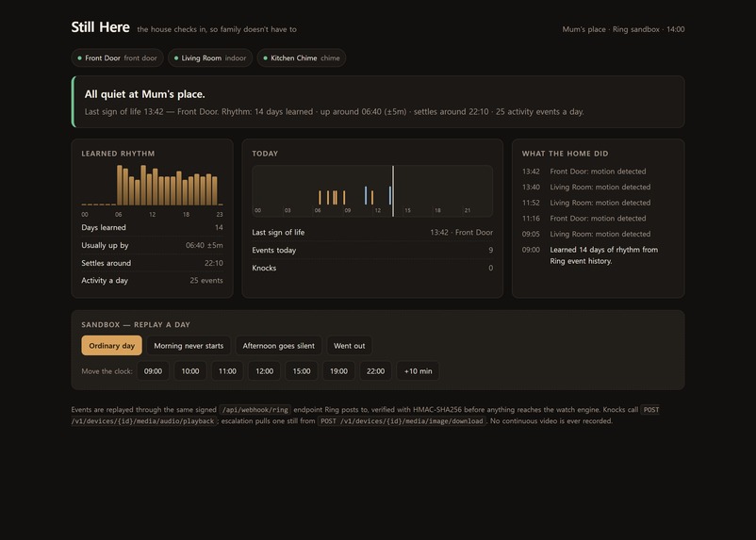Click the green status dot on Kitchen Chime chip
Viewport: 756px width, 540px height.
(265, 57)
